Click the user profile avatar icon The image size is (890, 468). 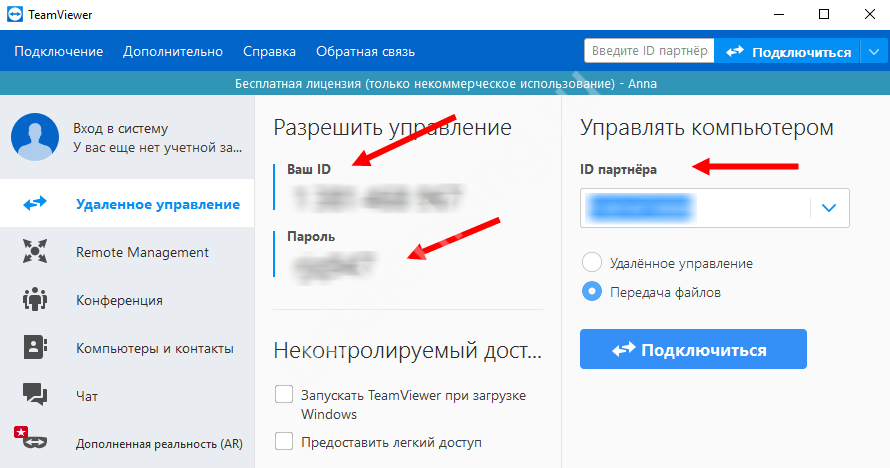pyautogui.click(x=35, y=137)
